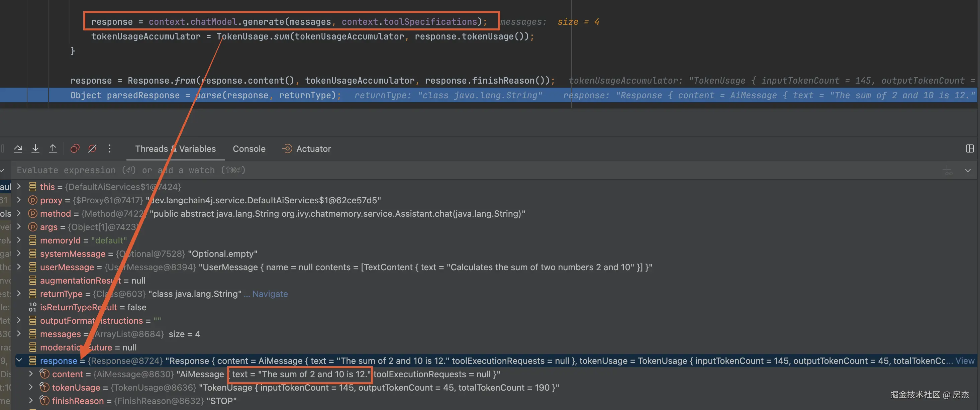Click the layout settings icon at right

[969, 149]
